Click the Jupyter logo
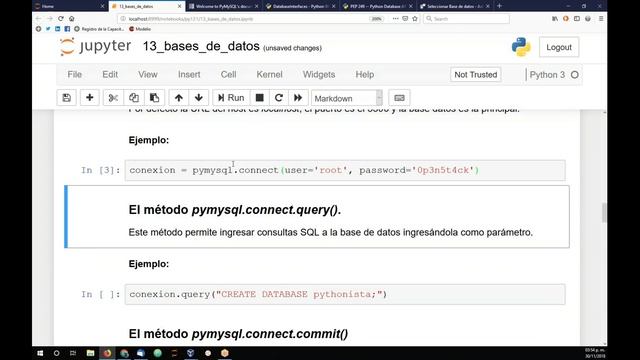 [x=96, y=47]
